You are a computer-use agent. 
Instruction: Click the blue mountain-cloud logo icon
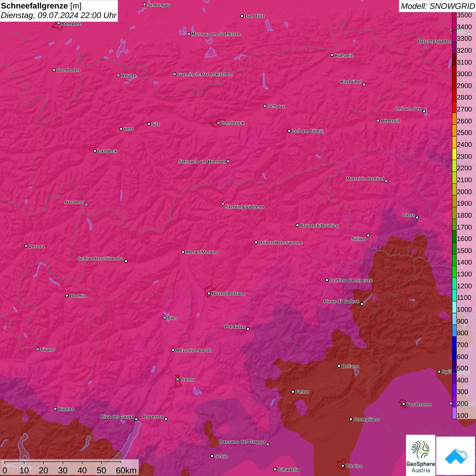point(456,456)
